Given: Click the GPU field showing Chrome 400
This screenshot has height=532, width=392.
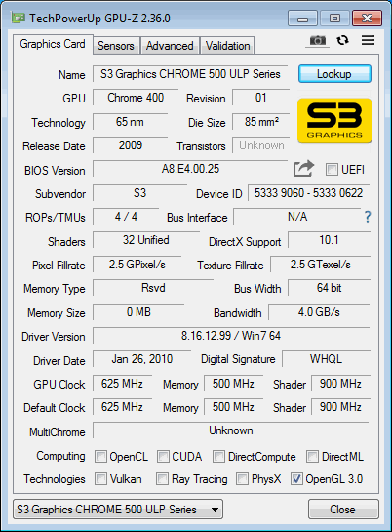Looking at the screenshot, I should [136, 98].
